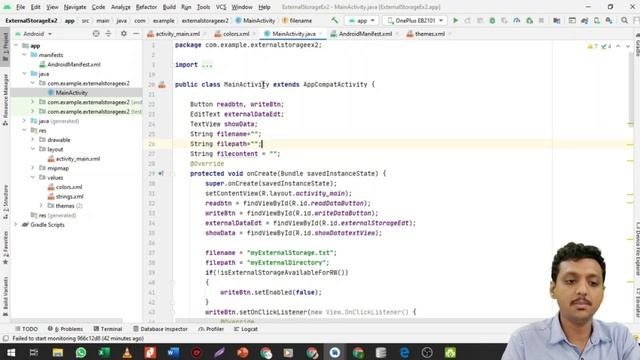This screenshot has width=640, height=360.
Task: Open the Profile app icon in toolbar
Action: [x=517, y=20]
